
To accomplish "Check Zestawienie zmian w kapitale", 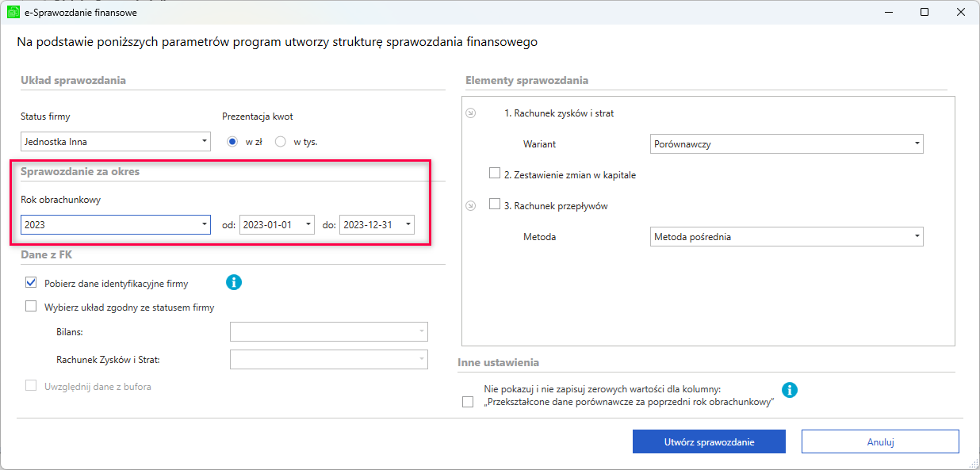I will [495, 174].
